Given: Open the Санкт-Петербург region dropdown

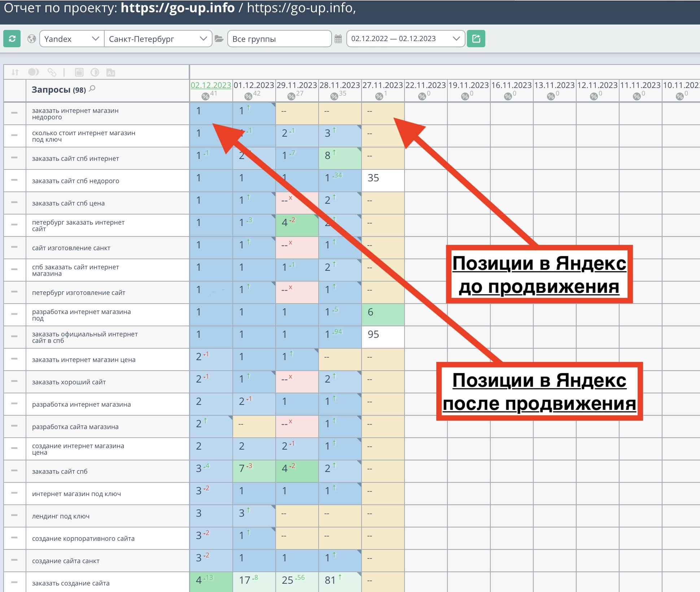Looking at the screenshot, I should [158, 39].
